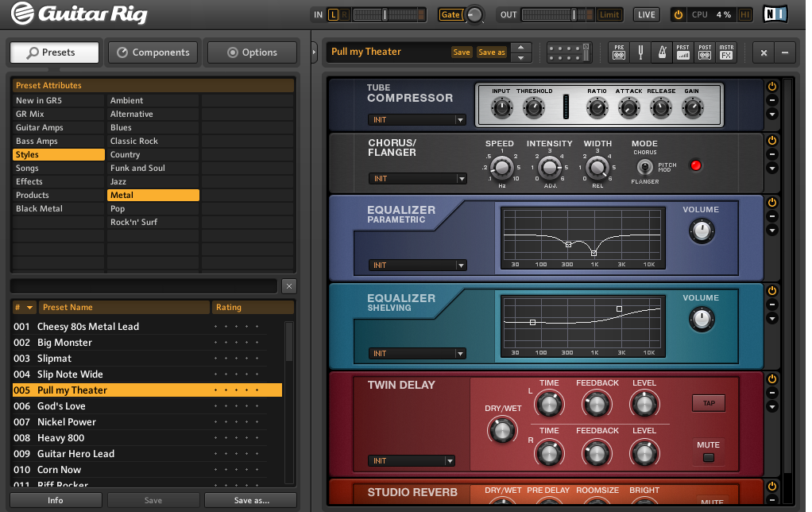Viewport: 812px width, 512px height.
Task: Toggle the main CPU power button
Action: point(678,14)
